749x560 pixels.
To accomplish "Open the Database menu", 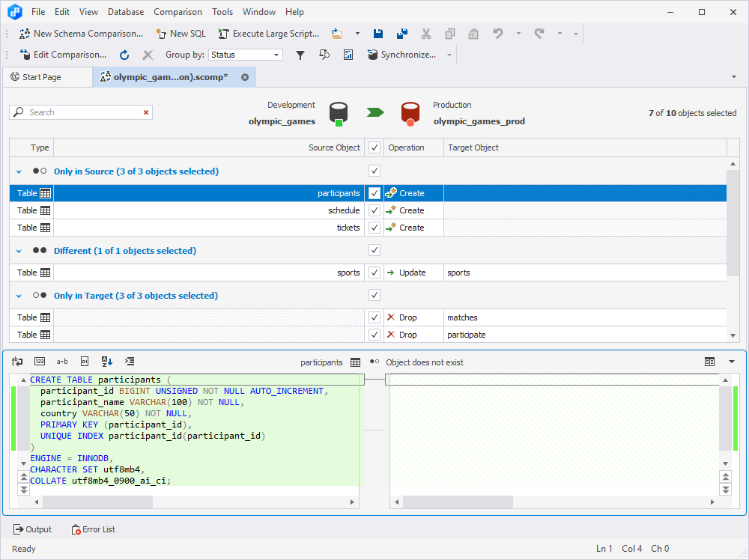I will click(x=126, y=12).
